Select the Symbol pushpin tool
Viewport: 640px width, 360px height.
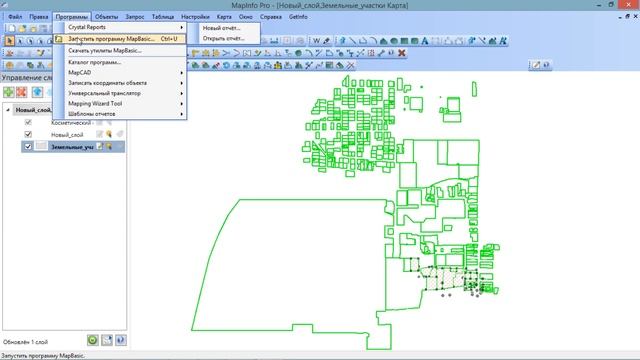[342, 40]
